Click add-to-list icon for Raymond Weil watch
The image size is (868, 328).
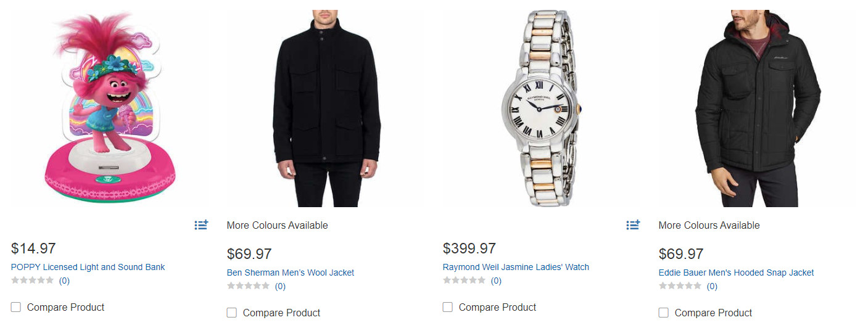pos(633,225)
